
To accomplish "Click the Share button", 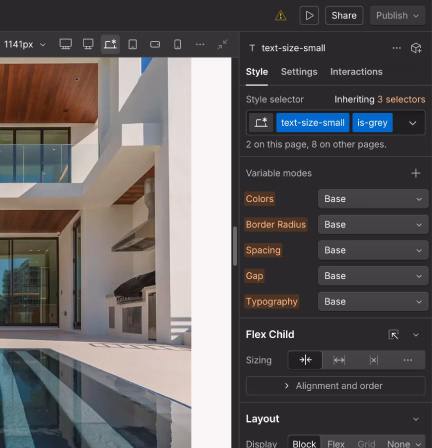I will pos(344,15).
